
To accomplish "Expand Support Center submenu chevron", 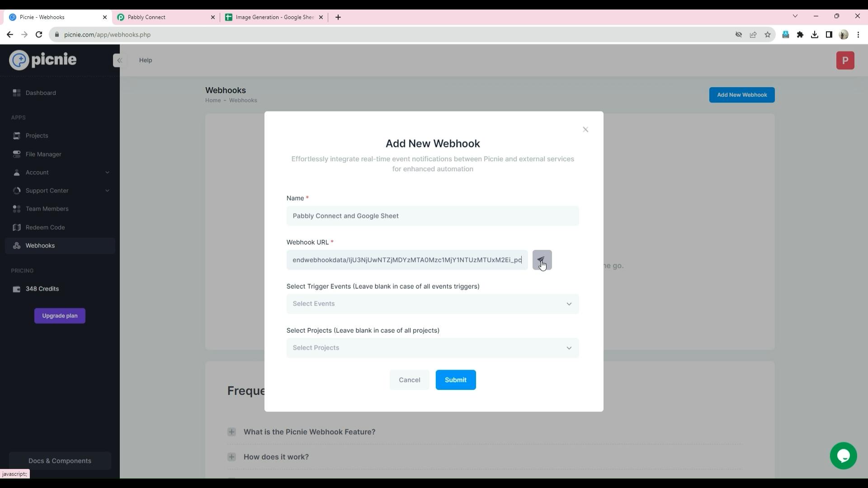I will pos(107,191).
